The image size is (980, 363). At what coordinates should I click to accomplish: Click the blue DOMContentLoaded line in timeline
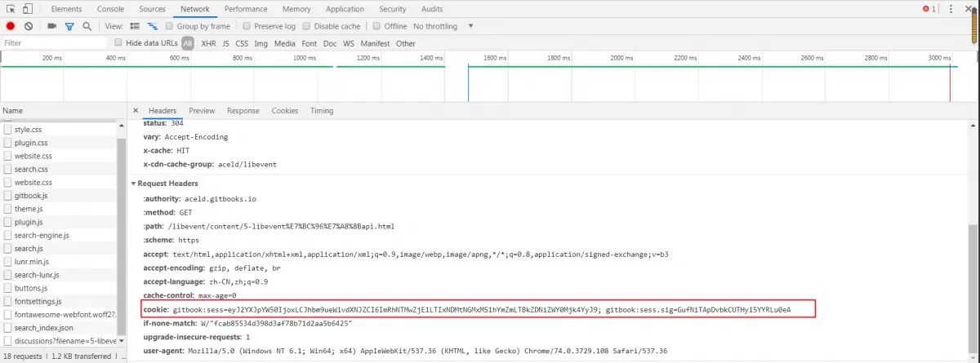pyautogui.click(x=468, y=83)
